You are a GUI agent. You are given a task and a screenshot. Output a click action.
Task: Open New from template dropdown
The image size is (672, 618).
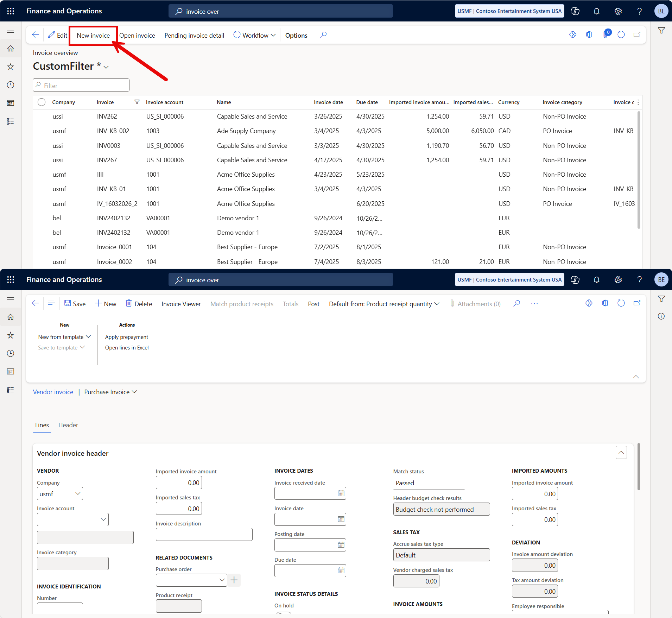tap(64, 337)
